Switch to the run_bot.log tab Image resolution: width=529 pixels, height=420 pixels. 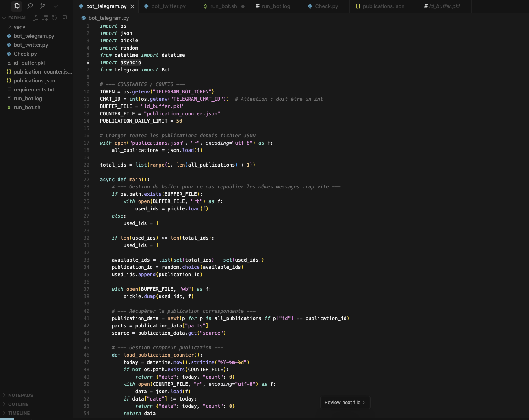(x=275, y=6)
